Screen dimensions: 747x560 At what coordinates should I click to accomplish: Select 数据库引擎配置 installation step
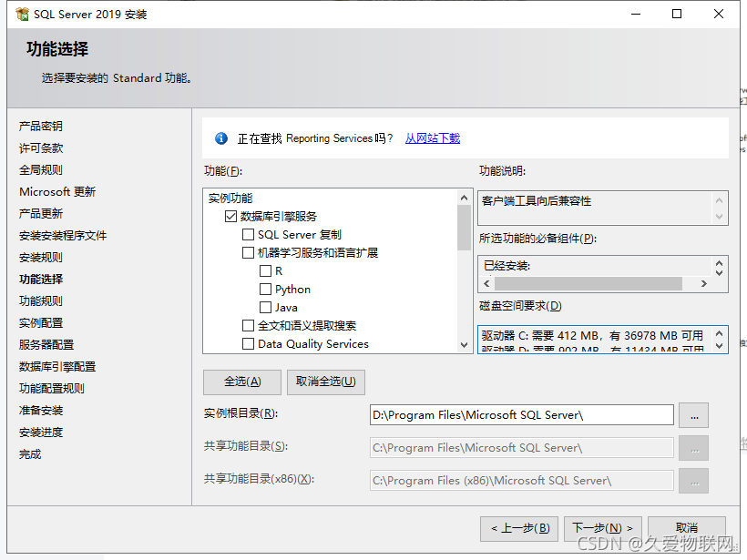pyautogui.click(x=56, y=366)
